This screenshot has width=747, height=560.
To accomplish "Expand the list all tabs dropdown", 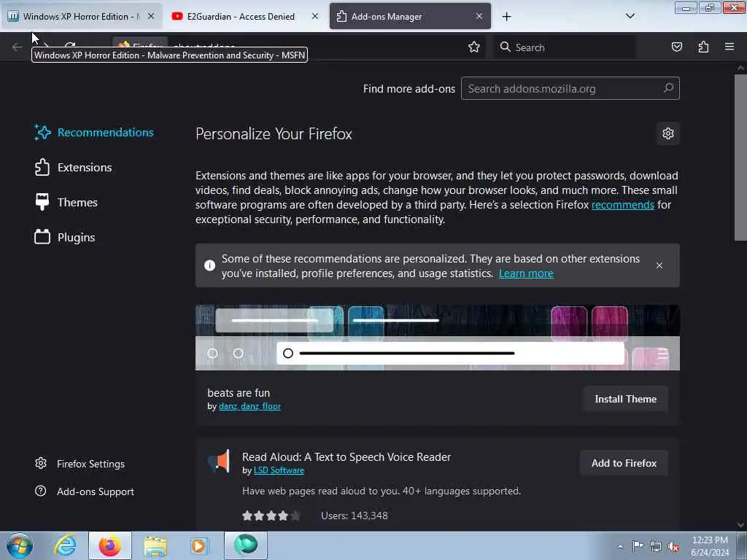I will (x=630, y=16).
